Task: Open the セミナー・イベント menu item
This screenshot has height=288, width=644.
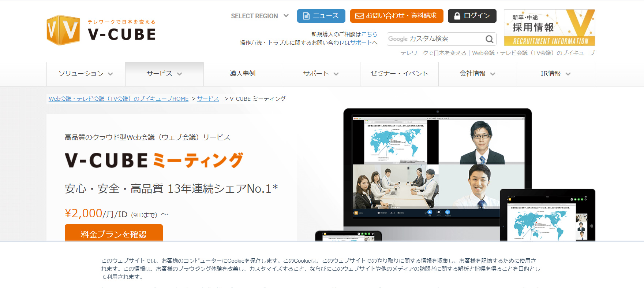Action: (x=399, y=74)
